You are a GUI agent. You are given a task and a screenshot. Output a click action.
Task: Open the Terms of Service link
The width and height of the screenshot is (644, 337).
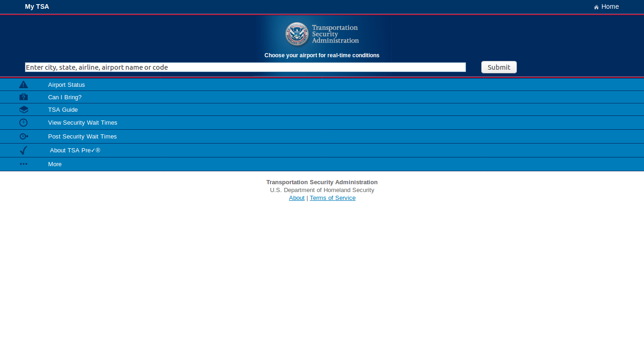tap(332, 198)
